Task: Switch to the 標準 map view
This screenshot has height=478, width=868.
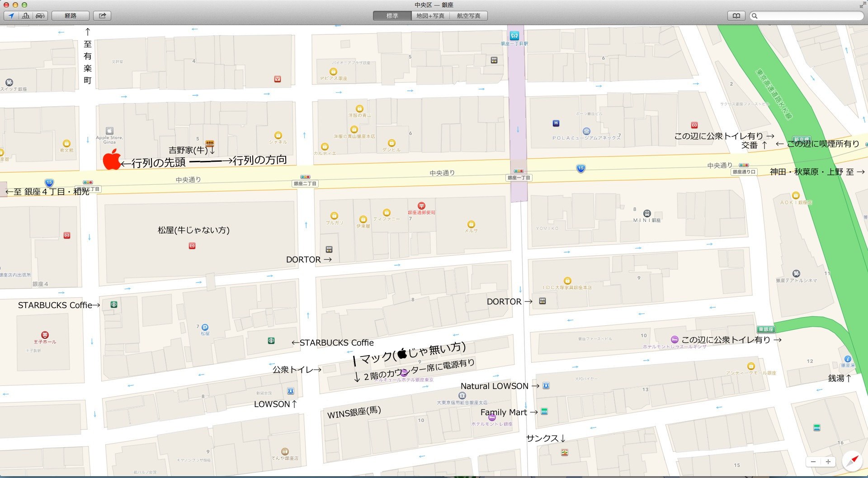Action: point(392,16)
